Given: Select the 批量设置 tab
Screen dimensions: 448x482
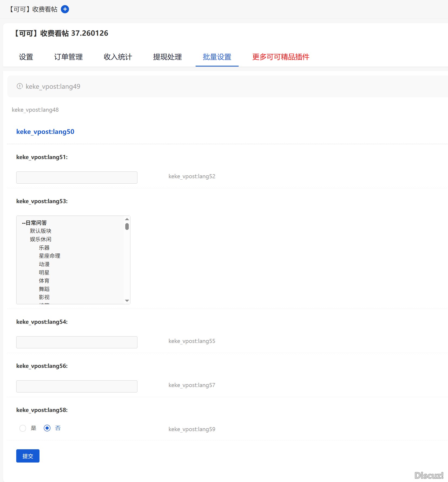Looking at the screenshot, I should tap(217, 57).
